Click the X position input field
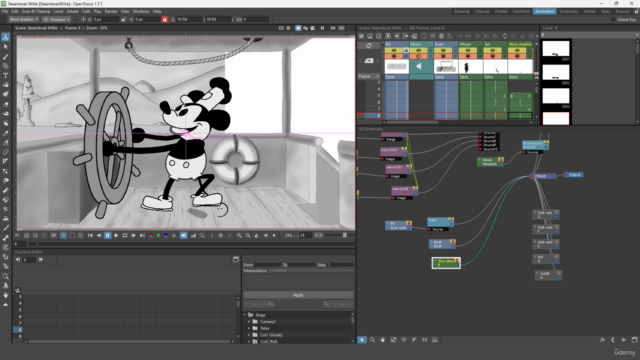Viewport: 640px width, 360px height. pos(105,19)
